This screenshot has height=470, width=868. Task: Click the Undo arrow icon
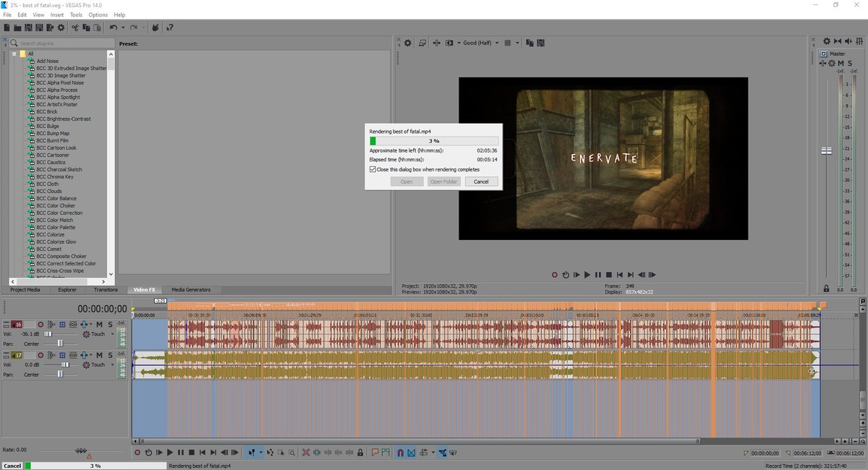pos(114,27)
